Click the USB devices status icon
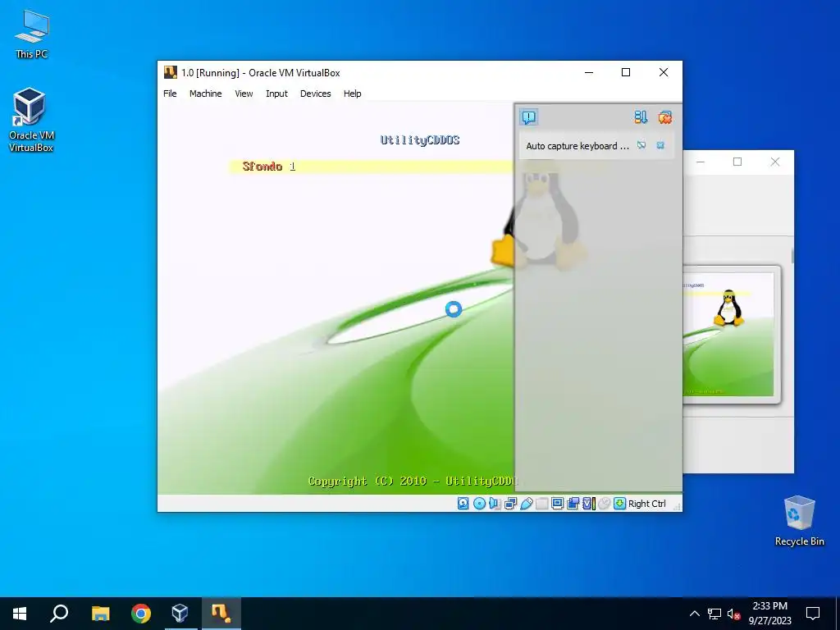This screenshot has height=630, width=840. pyautogui.click(x=526, y=504)
